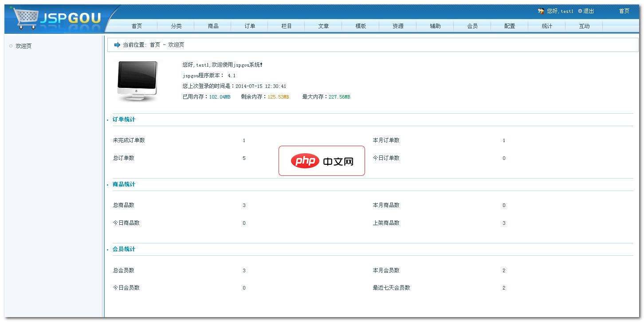Click the 首页 link at top right corner

pos(624,11)
